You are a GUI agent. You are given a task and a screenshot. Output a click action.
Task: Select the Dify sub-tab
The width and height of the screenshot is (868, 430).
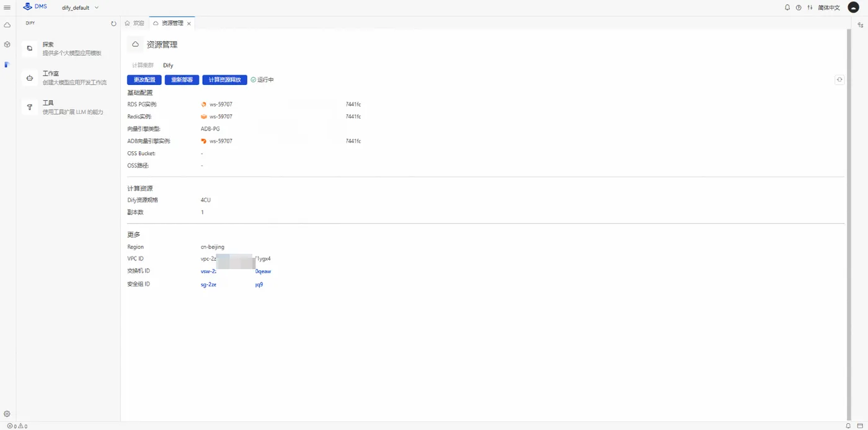tap(168, 65)
